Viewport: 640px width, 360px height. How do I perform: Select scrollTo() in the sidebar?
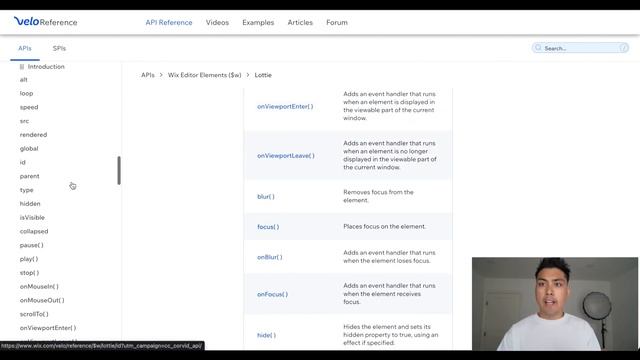click(x=34, y=314)
